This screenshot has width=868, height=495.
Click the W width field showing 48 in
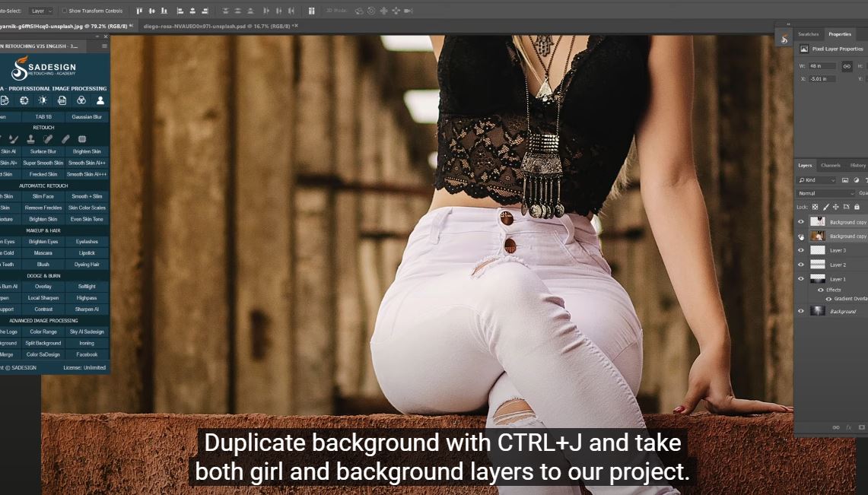[823, 66]
